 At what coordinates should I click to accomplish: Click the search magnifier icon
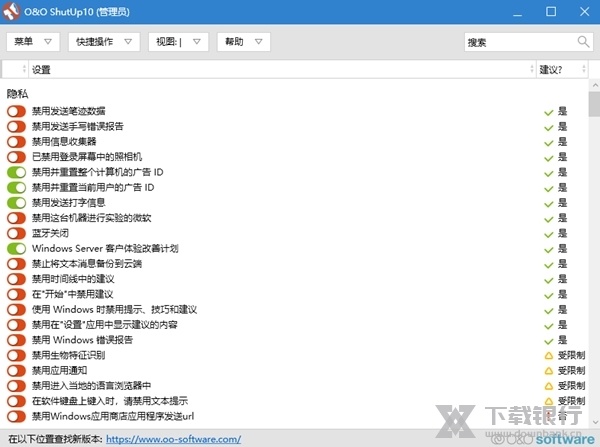583,42
